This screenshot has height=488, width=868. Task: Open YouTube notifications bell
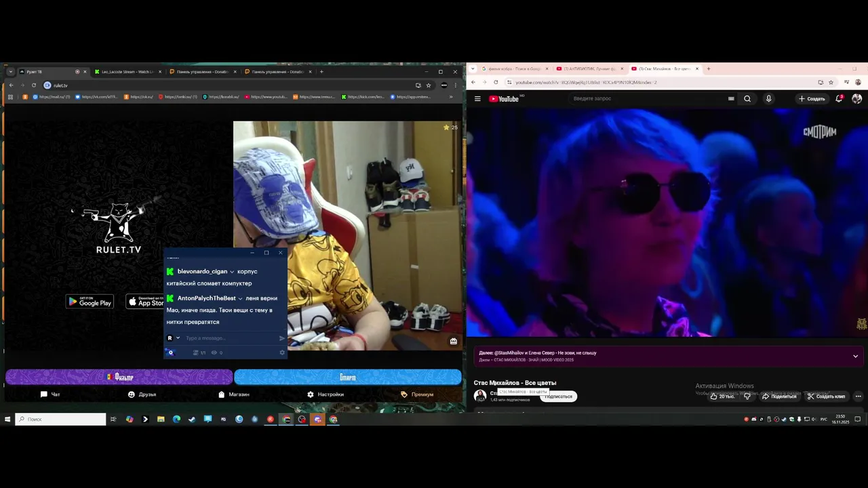point(840,99)
